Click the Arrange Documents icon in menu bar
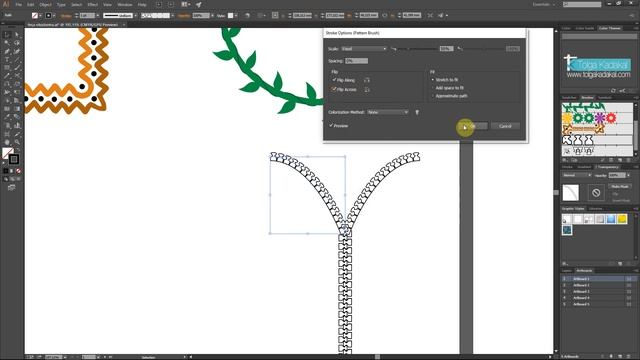 click(x=185, y=4)
